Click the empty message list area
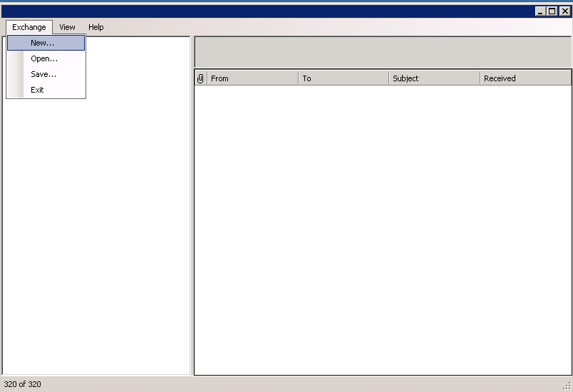573x392 pixels. tap(383, 228)
